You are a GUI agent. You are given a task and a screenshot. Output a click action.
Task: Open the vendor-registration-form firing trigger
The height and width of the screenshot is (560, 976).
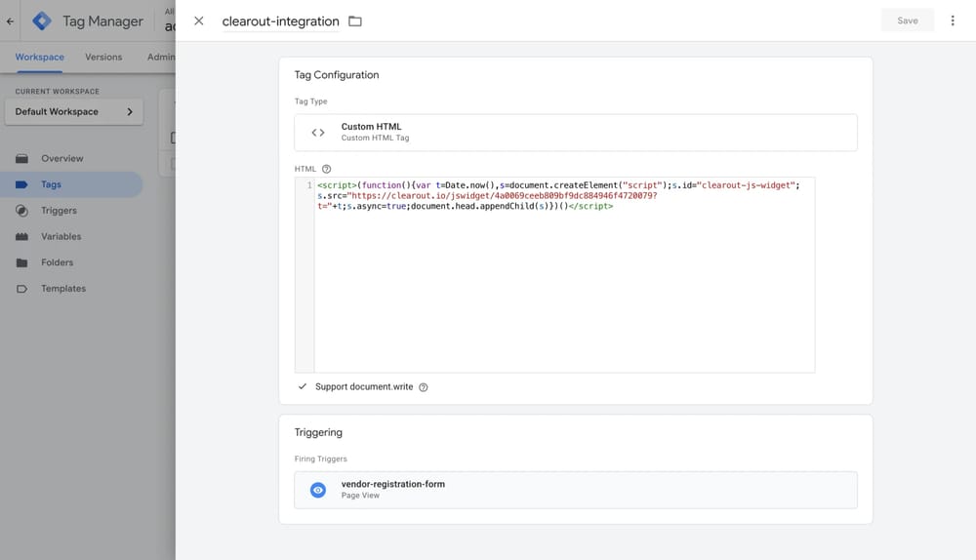click(575, 490)
